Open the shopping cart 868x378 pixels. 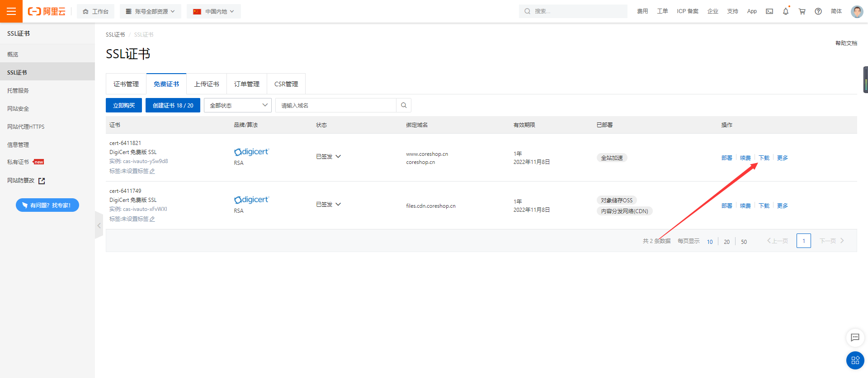pos(802,11)
